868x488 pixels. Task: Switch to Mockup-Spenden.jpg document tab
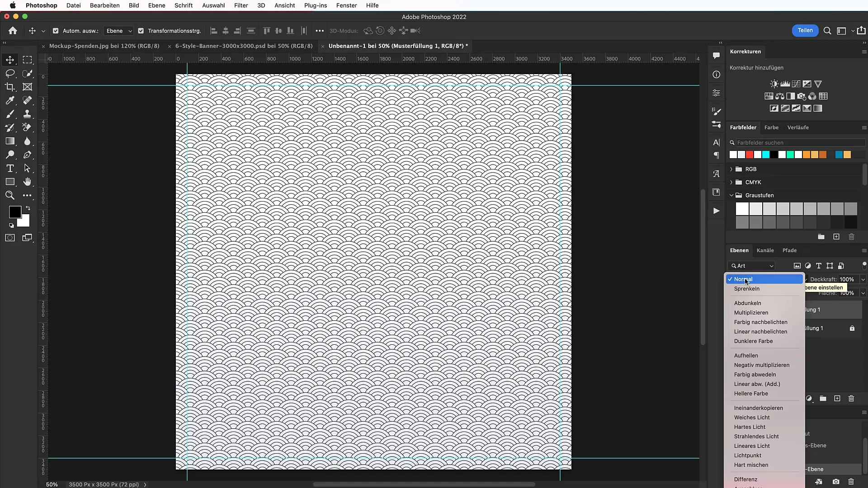click(104, 46)
